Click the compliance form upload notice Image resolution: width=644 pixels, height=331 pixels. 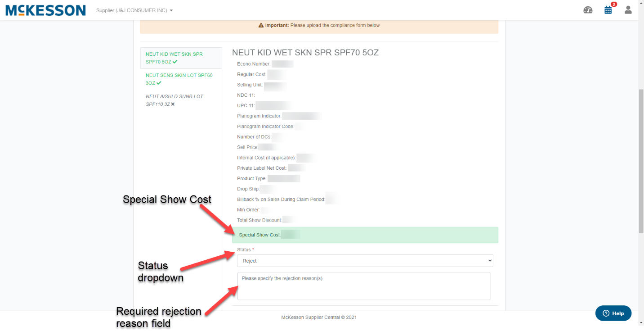coord(319,25)
